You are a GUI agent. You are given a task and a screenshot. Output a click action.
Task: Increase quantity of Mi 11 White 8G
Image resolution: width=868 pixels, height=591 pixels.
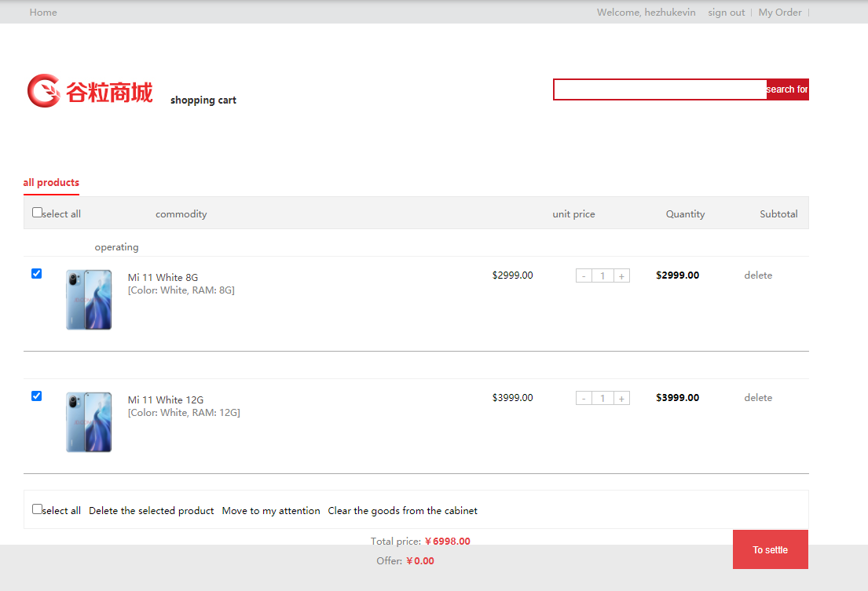pos(621,275)
